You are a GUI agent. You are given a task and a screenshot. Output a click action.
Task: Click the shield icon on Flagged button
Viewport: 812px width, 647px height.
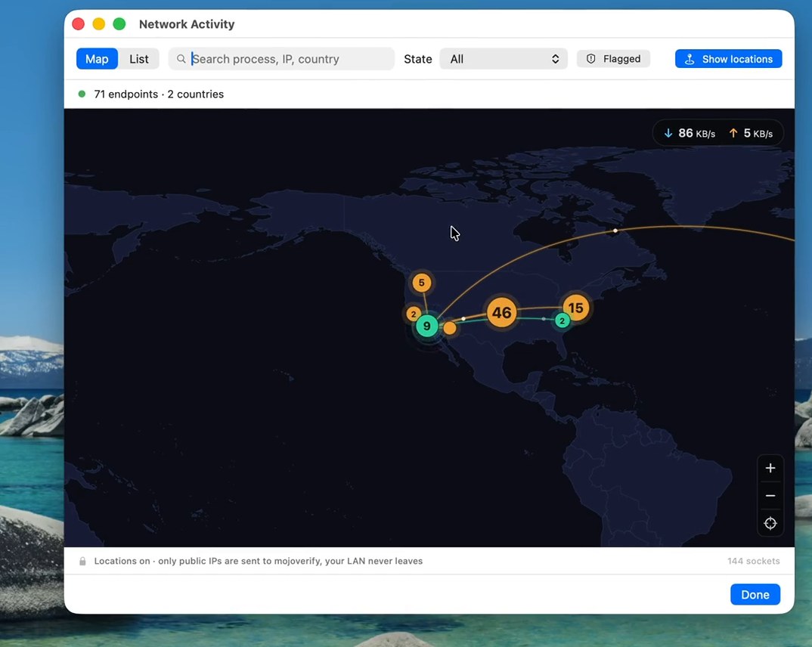pyautogui.click(x=591, y=59)
